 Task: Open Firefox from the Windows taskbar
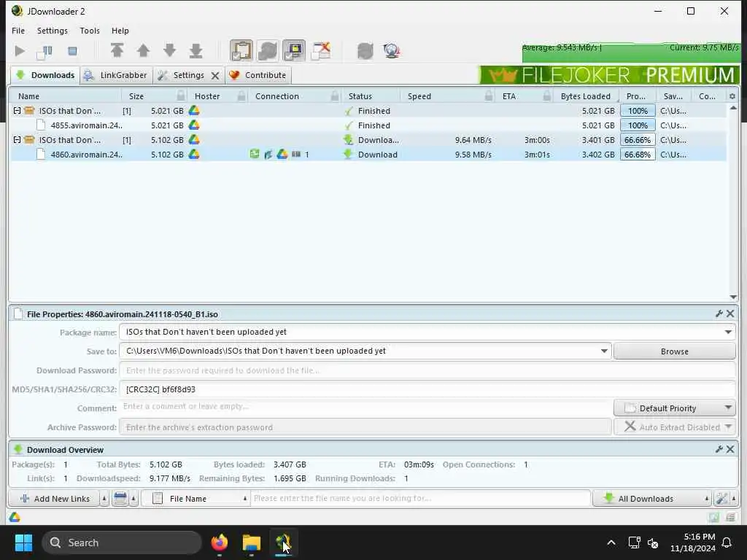(219, 542)
